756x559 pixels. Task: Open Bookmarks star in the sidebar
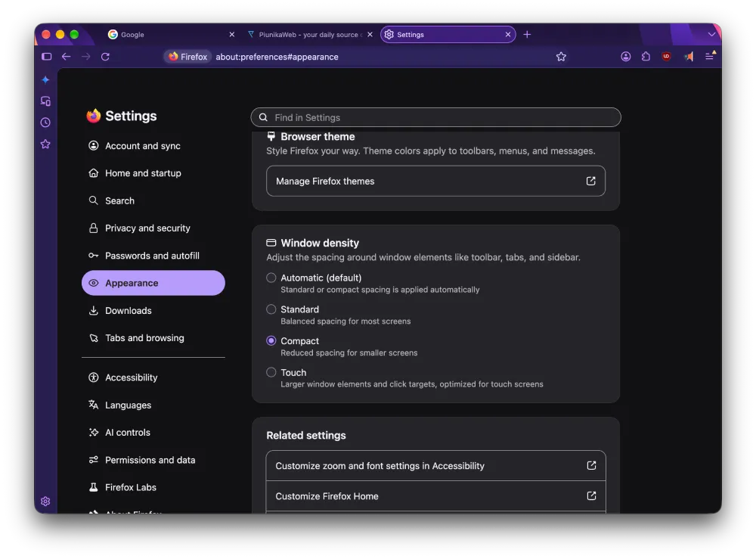pyautogui.click(x=45, y=144)
